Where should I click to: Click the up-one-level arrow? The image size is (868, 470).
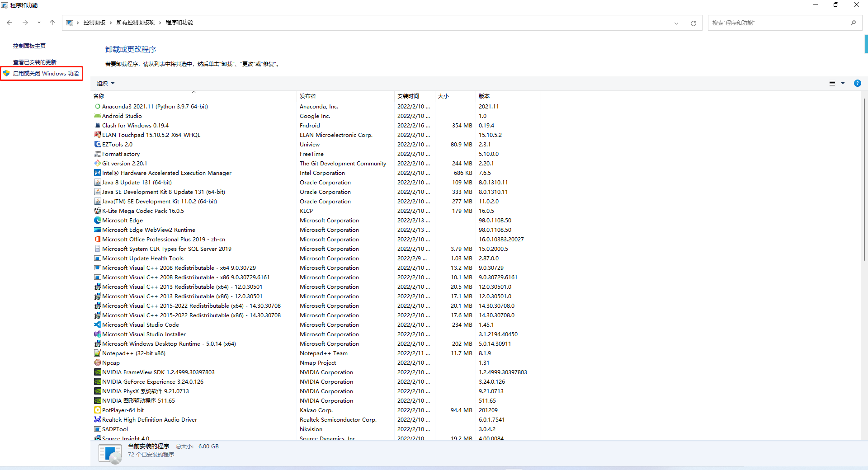(52, 23)
